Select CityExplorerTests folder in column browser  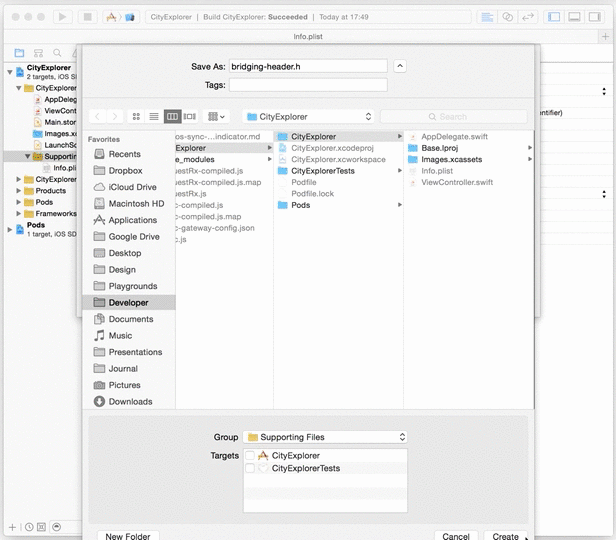339,171
